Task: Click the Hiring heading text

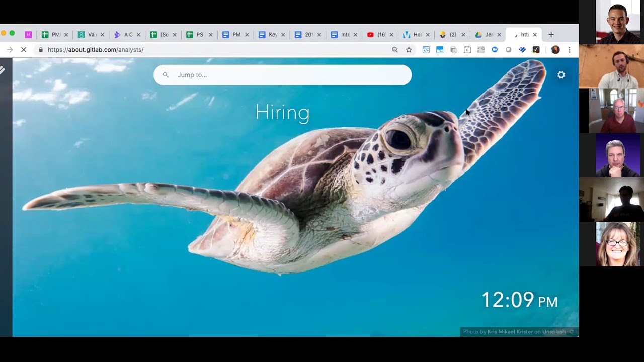Action: (282, 112)
